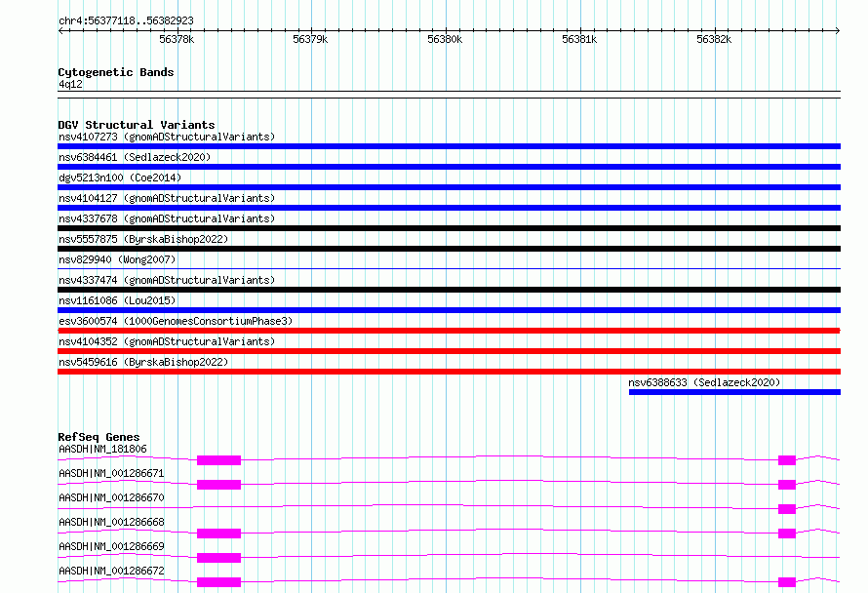
Task: Select the nsv4104127 gnomAD variant label
Action: pyautogui.click(x=167, y=198)
